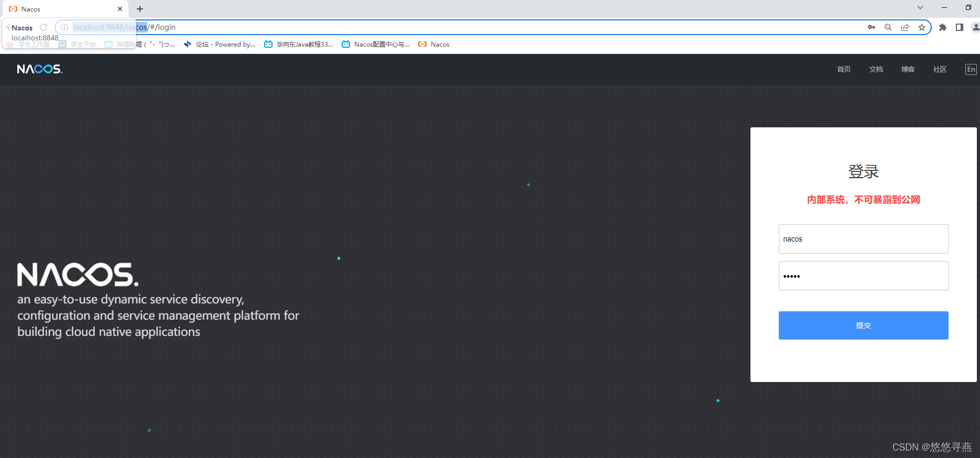Open the 毕向东Java教程33 bookmark
This screenshot has width=980, height=458.
tap(299, 45)
